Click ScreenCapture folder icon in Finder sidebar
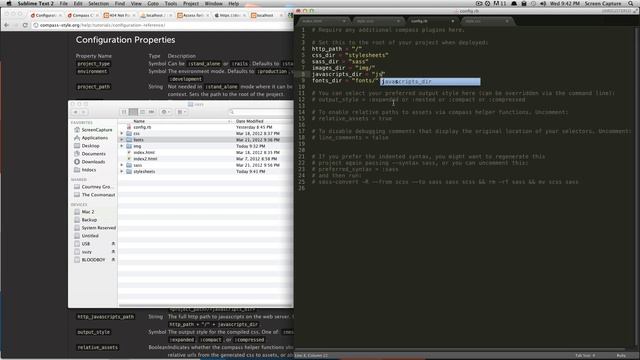 (x=77, y=130)
